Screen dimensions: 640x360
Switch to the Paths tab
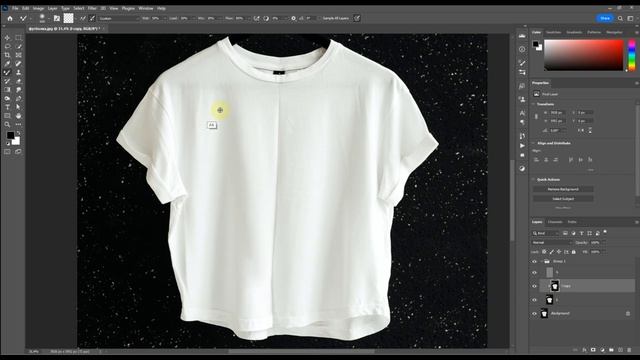[x=572, y=222]
